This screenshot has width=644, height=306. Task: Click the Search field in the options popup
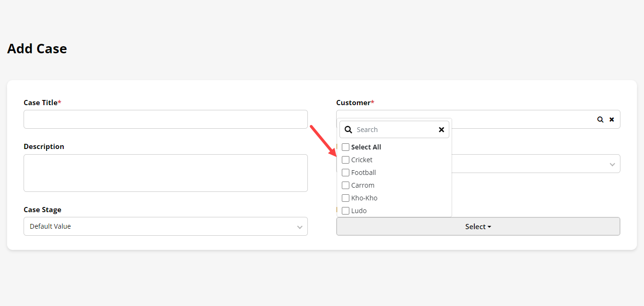(395, 130)
